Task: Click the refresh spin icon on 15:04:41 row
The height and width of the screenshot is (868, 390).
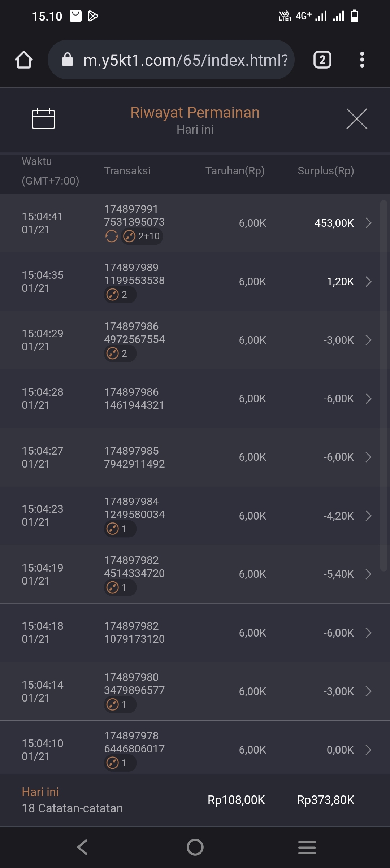Action: coord(111,236)
